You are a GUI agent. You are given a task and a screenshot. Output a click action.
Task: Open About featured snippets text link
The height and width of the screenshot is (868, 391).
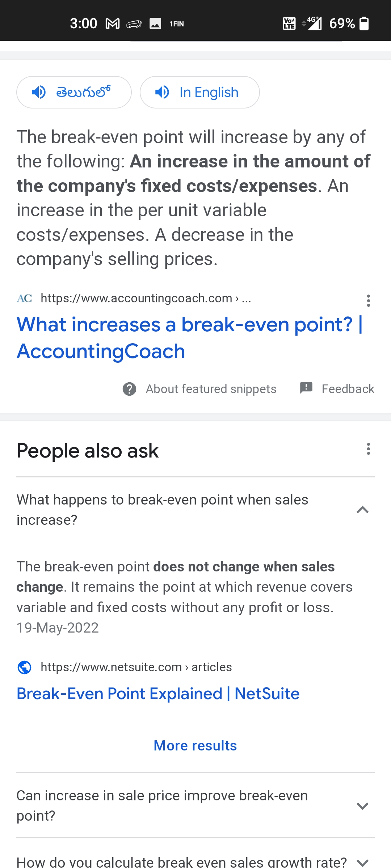pyautogui.click(x=211, y=389)
